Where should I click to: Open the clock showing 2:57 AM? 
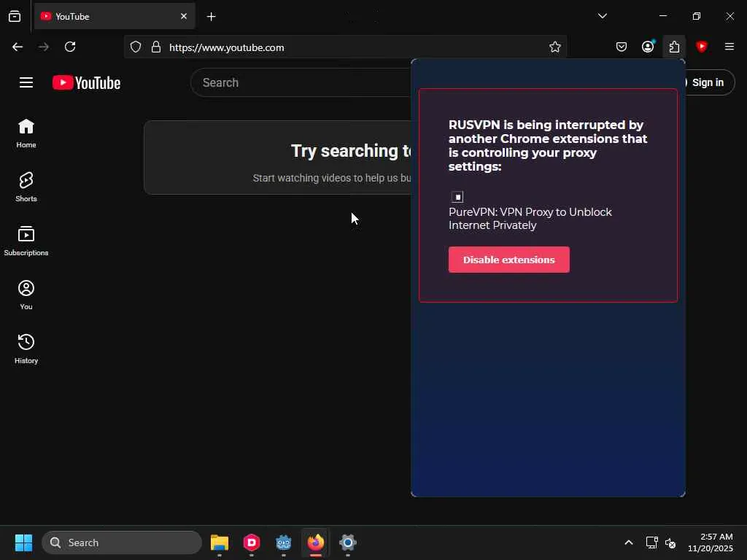(x=710, y=542)
